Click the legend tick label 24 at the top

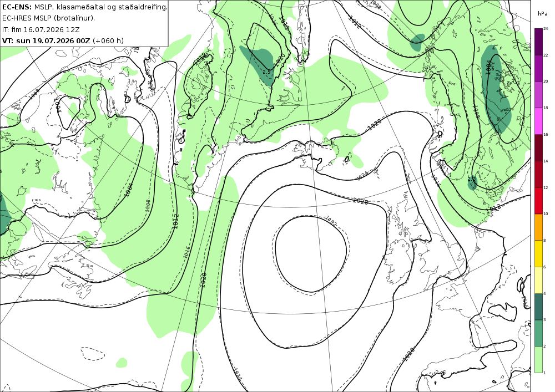[x=546, y=29]
